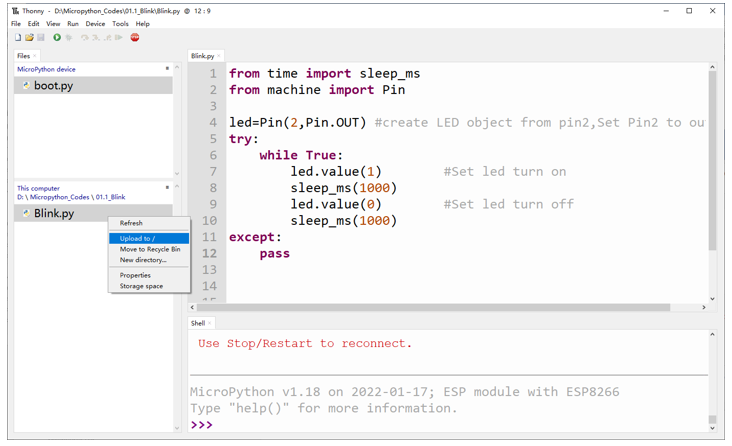
Task: Close the Files panel tab
Action: click(35, 56)
